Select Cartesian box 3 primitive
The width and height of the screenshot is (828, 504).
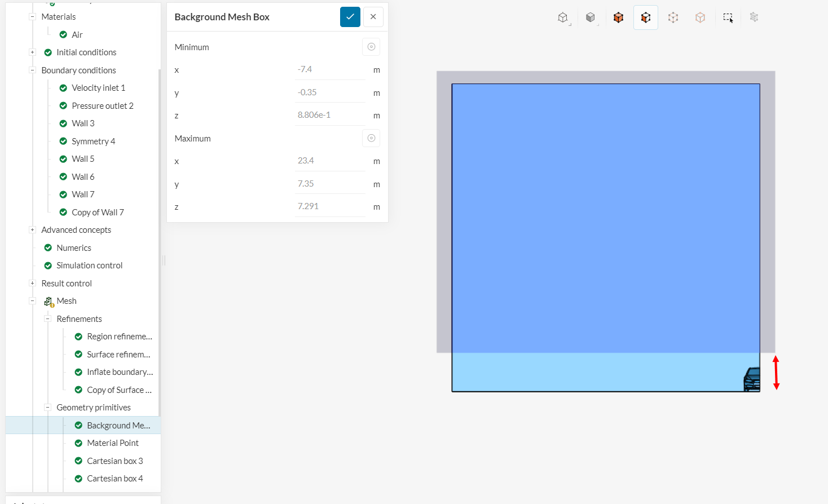pos(115,461)
